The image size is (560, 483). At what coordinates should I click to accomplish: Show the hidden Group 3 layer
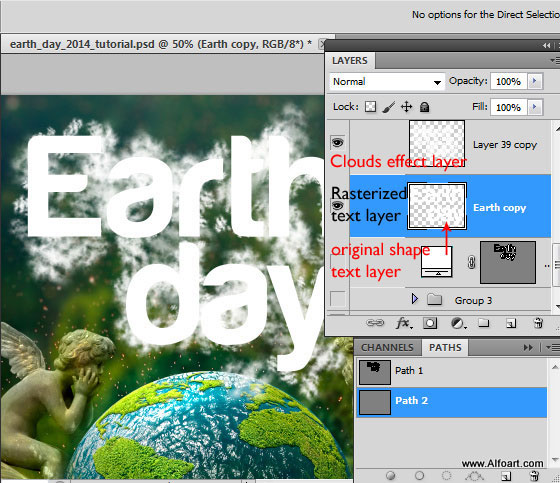click(x=338, y=299)
